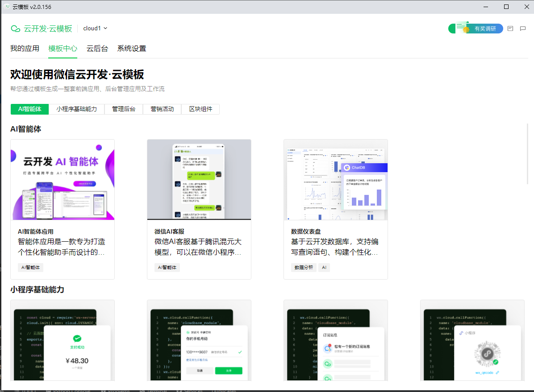The image size is (534, 392).
Task: Select the 模板中心 tab
Action: (63, 48)
